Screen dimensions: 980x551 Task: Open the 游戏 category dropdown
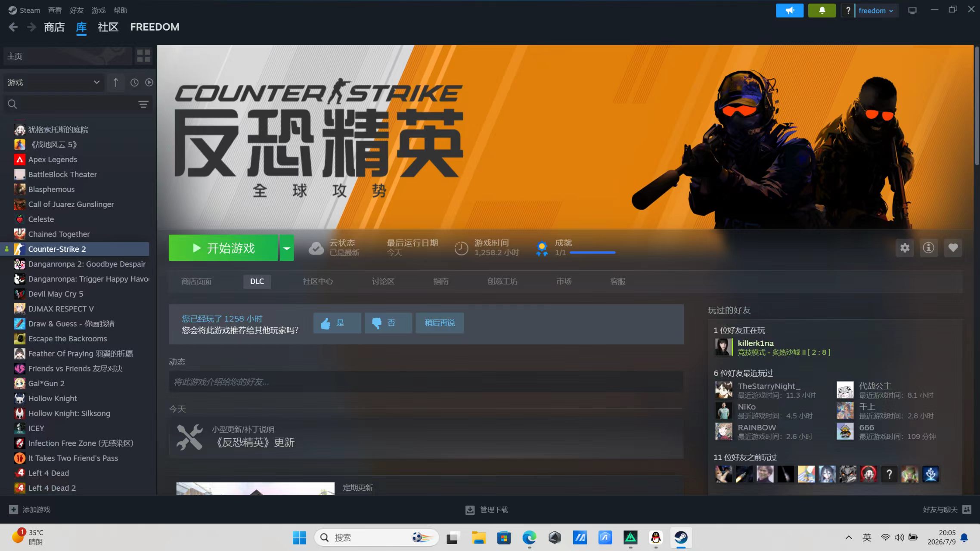click(53, 82)
